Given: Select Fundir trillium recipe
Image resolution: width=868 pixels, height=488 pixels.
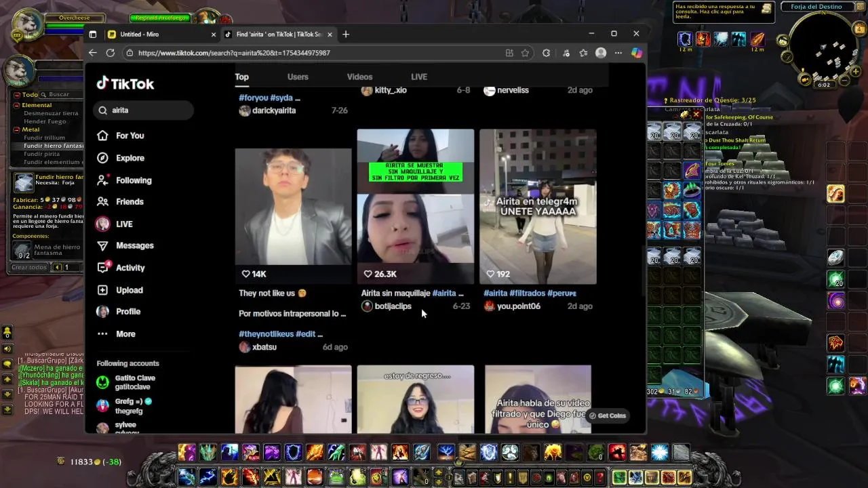Looking at the screenshot, I should 45,138.
